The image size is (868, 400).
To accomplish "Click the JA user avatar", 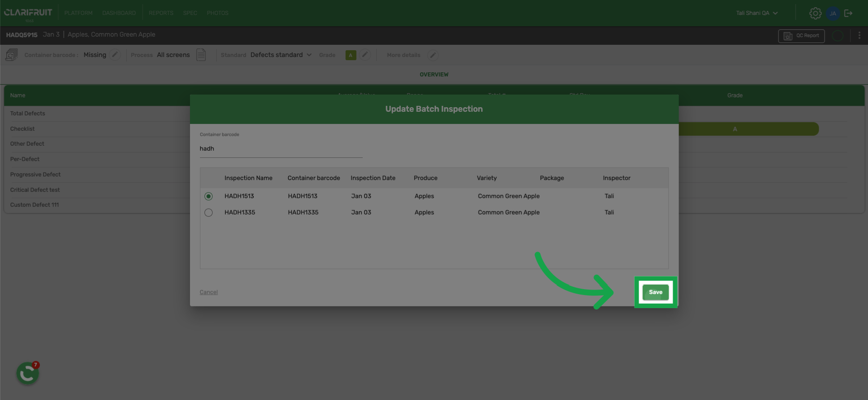I will pyautogui.click(x=833, y=13).
